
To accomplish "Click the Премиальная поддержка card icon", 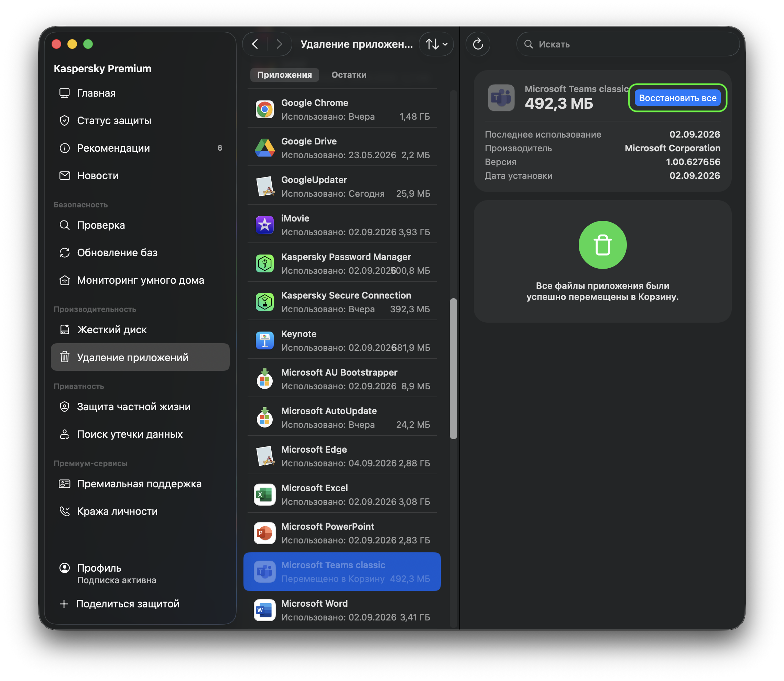I will [x=65, y=484].
